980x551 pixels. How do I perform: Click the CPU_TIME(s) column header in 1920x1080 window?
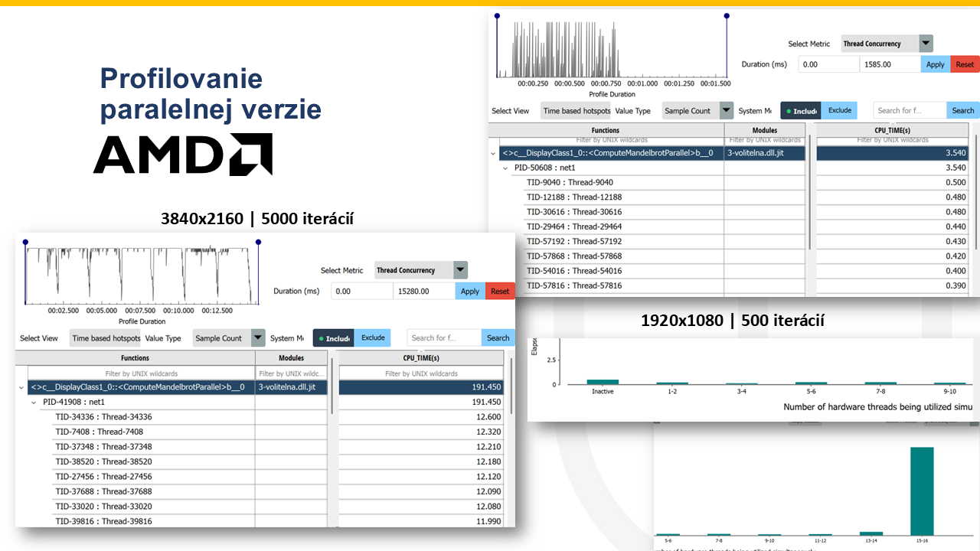click(x=893, y=131)
